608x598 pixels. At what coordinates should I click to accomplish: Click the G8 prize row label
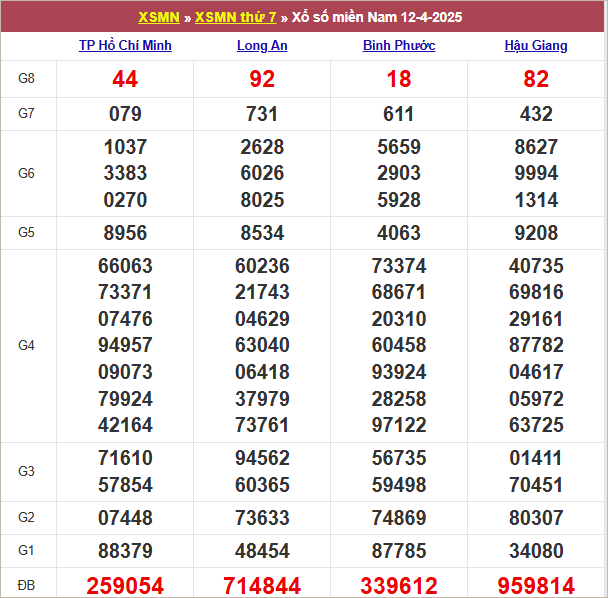coord(26,79)
